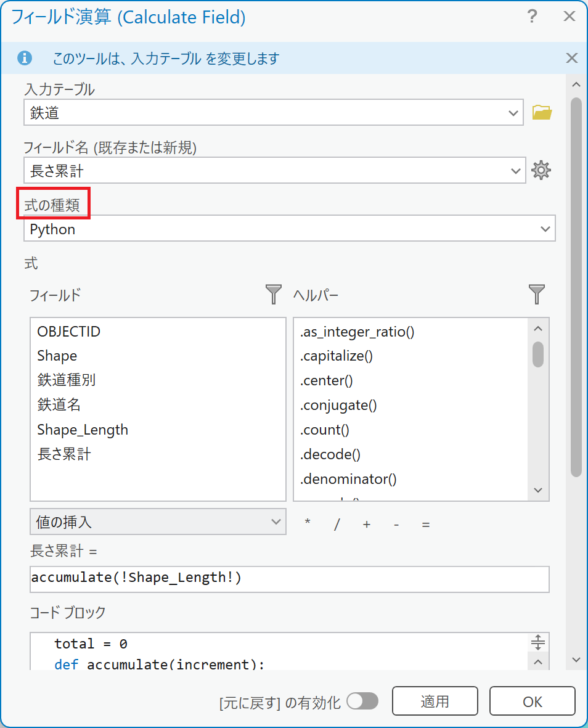Click the filter icon above ヘルパー list
Image resolution: width=588 pixels, height=728 pixels.
tap(537, 295)
